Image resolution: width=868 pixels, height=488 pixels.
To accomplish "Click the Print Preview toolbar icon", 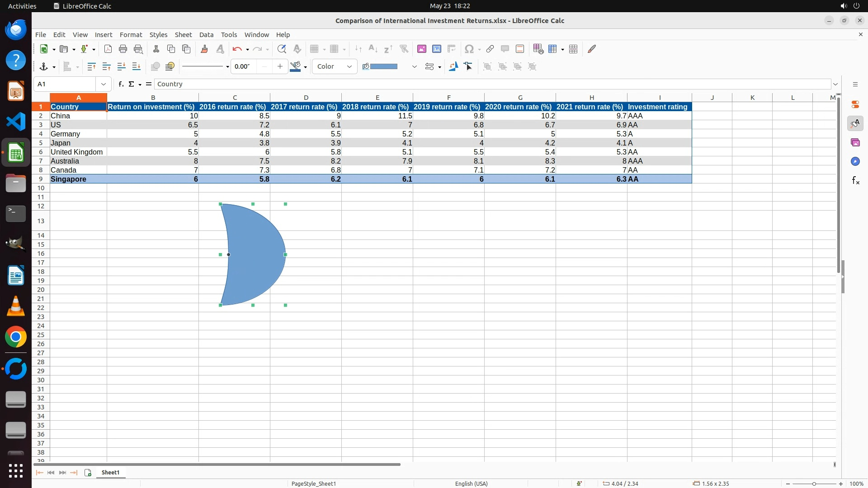I will [138, 49].
